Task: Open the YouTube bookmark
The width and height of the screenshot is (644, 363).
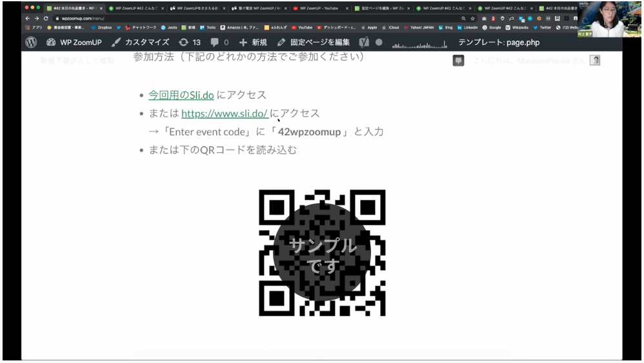Action: pos(302,28)
